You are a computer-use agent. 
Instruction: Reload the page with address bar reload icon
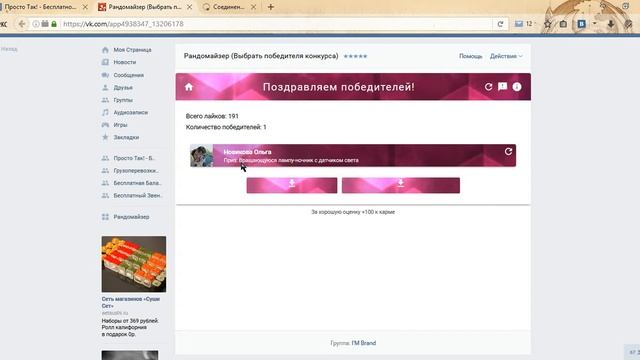click(500, 24)
